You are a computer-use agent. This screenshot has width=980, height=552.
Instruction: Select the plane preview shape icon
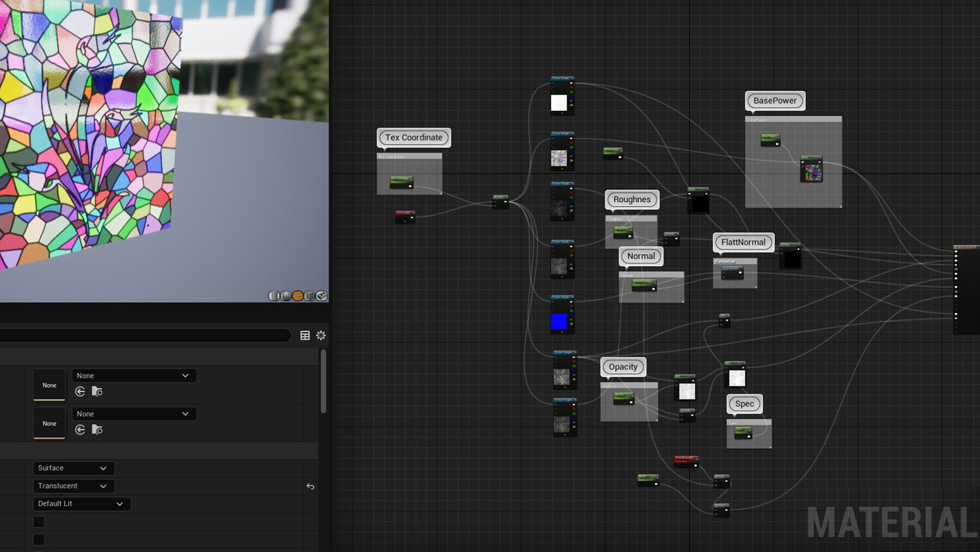click(297, 296)
